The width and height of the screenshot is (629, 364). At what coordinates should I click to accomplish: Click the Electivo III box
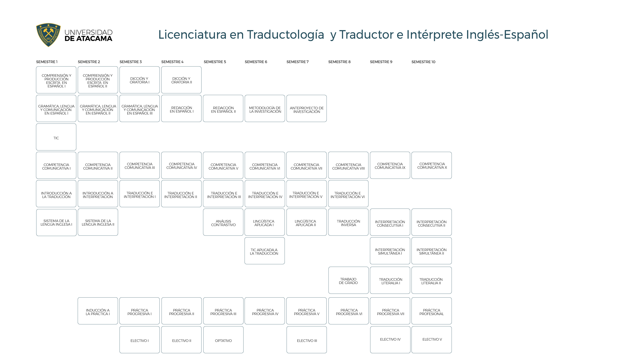pyautogui.click(x=307, y=340)
